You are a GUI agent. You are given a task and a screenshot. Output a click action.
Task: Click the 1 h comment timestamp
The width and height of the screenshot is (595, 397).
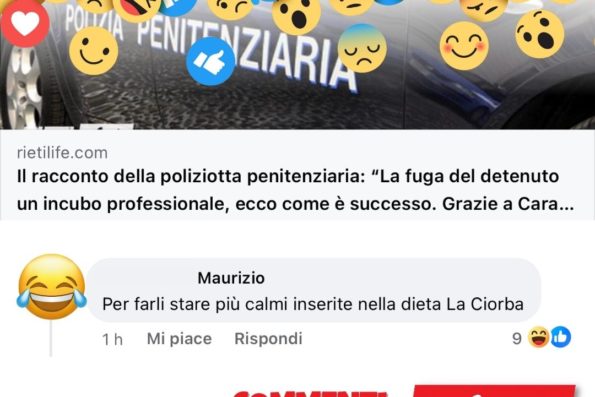point(112,339)
